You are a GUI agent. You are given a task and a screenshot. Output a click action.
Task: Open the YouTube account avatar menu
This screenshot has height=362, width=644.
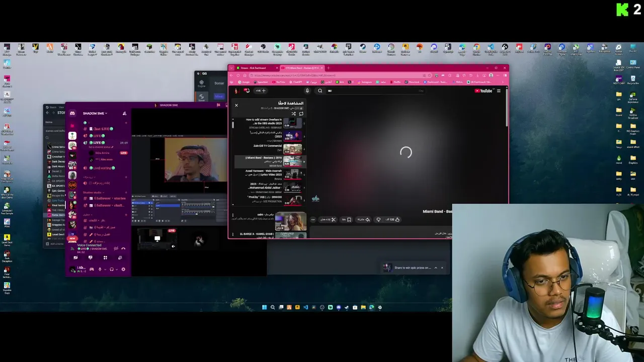click(236, 91)
